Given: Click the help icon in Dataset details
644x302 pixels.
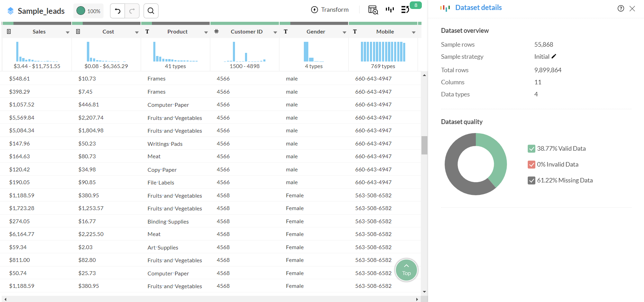Looking at the screenshot, I should [x=621, y=8].
